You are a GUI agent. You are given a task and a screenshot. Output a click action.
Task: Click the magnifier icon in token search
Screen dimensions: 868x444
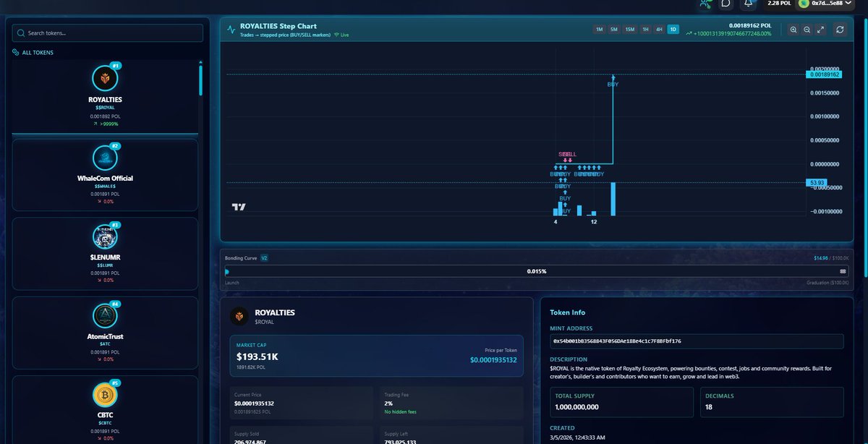tap(21, 33)
